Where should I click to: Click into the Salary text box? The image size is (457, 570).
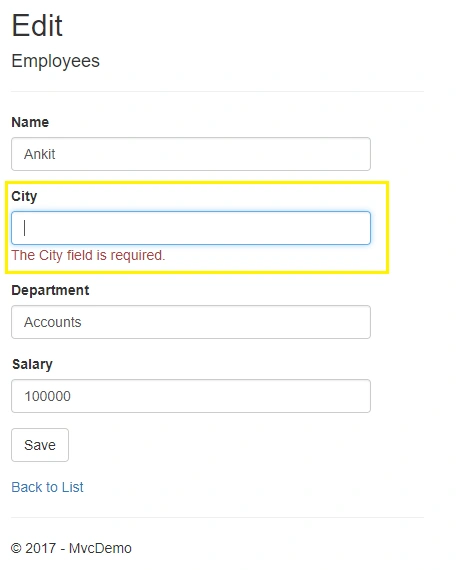click(x=191, y=396)
